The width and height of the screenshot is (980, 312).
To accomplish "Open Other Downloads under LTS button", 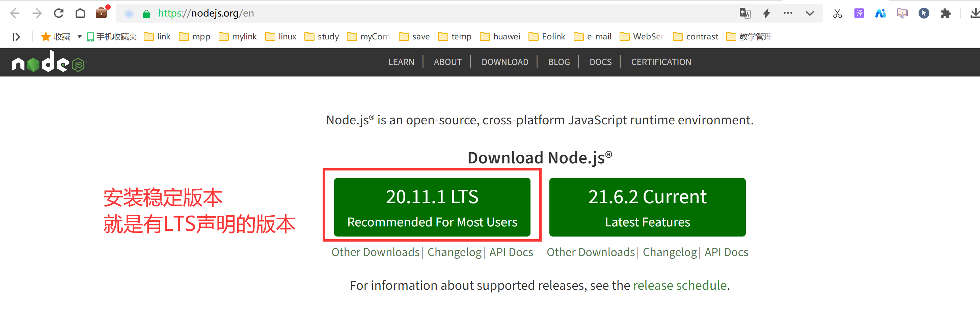I will tap(376, 252).
